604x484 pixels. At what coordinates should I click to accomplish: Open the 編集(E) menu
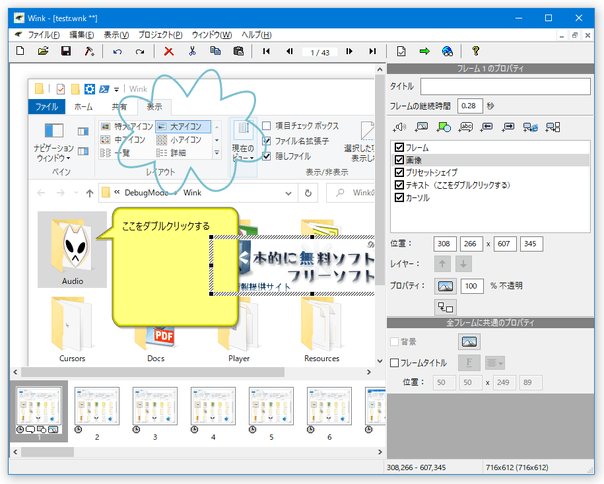82,35
